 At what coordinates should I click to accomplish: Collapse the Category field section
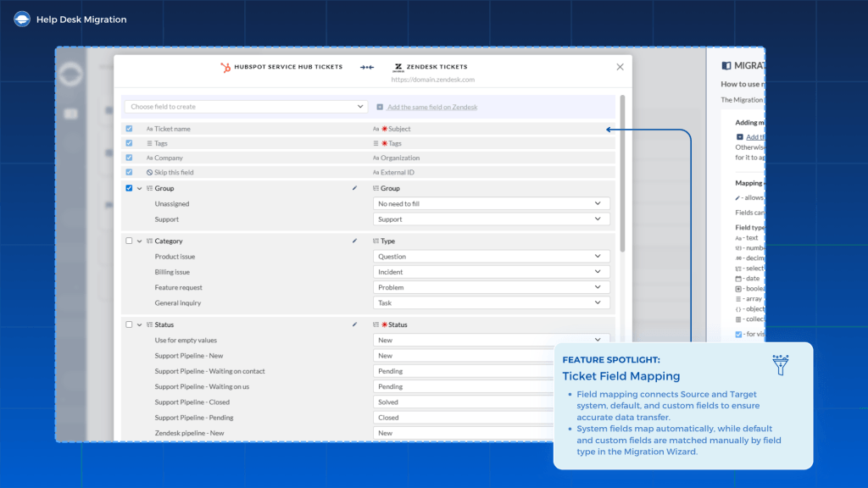click(140, 241)
